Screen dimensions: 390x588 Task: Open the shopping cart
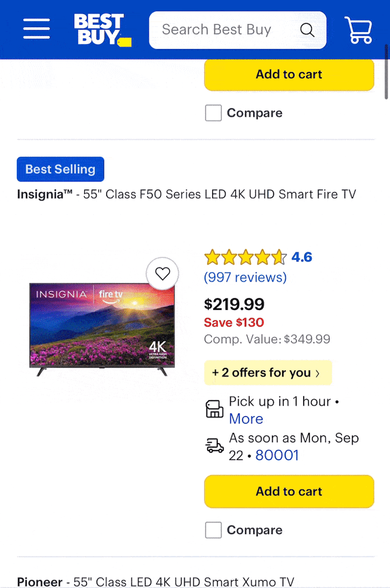(x=358, y=30)
